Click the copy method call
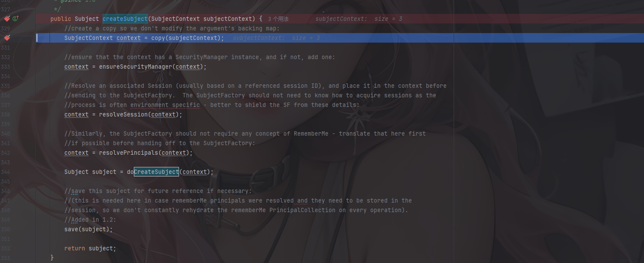Image resolution: width=644 pixels, height=263 pixels. 158,38
